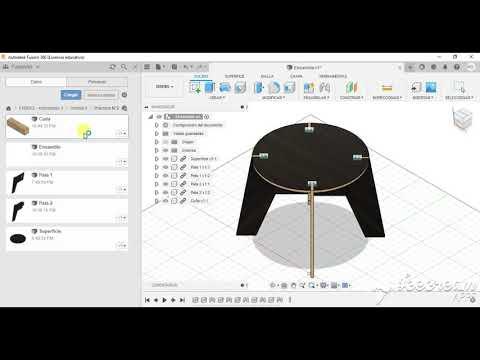The width and height of the screenshot is (480, 360).
Task: Click the Create Sketch tool icon
Action: coord(195,88)
